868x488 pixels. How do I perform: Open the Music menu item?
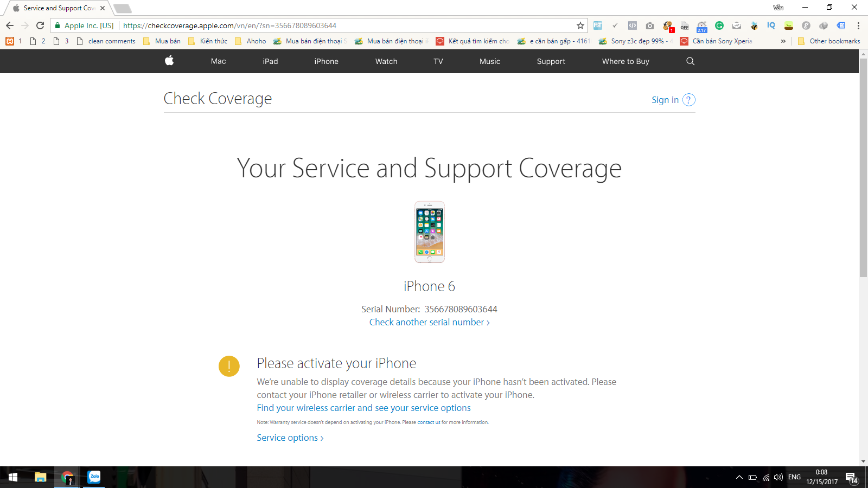click(x=490, y=61)
